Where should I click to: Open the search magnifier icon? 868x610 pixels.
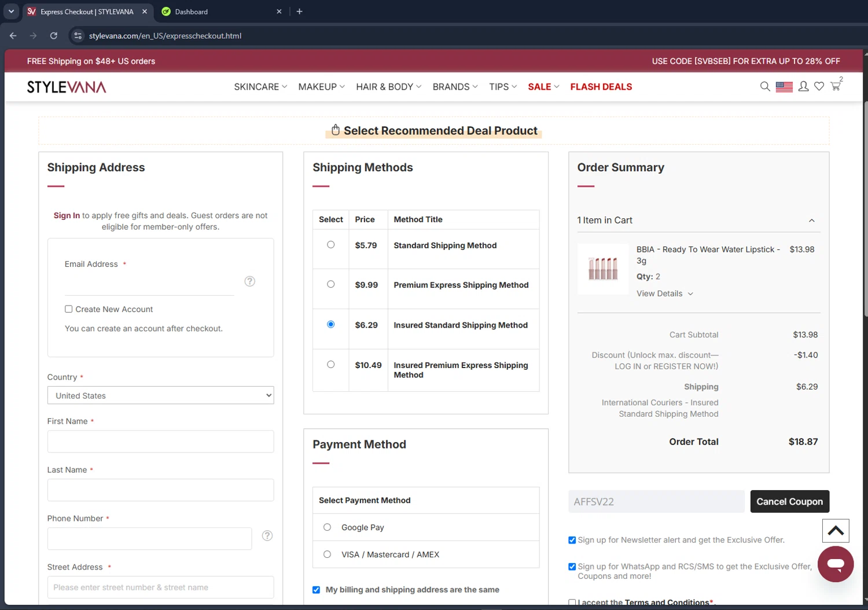coord(765,87)
